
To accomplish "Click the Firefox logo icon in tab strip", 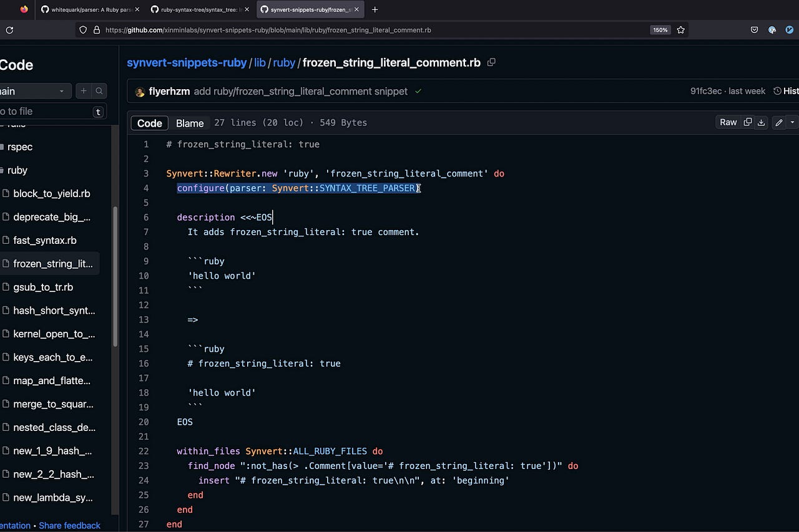I will (24, 9).
